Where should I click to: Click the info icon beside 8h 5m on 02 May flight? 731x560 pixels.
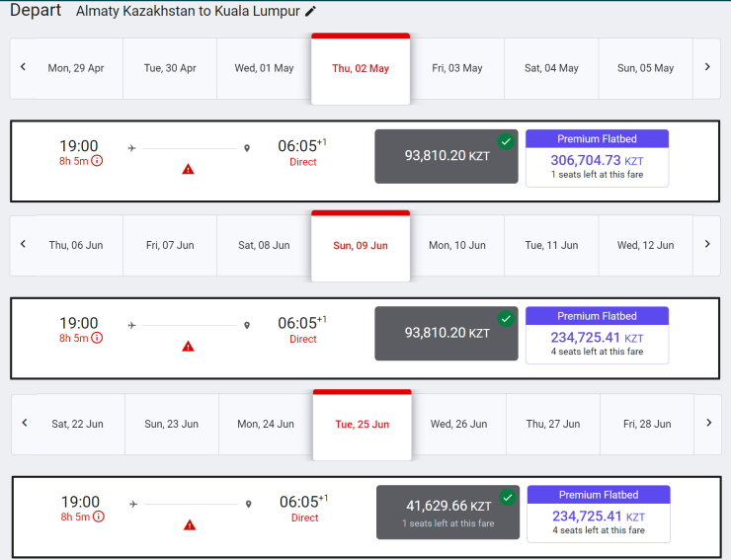98,161
